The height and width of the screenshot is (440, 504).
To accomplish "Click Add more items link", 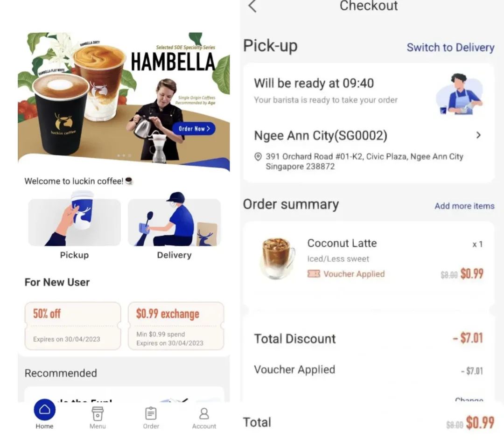I will [464, 206].
